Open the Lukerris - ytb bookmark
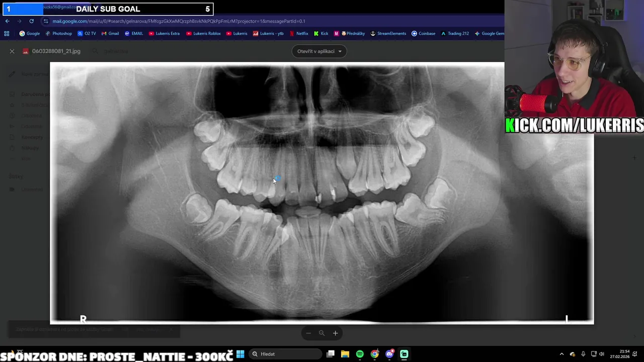 pos(268,34)
